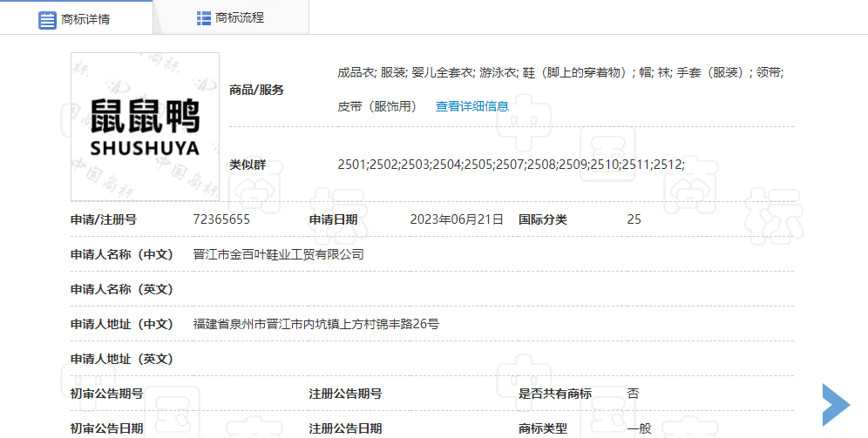Click the document icon beside 商标详情

click(47, 19)
